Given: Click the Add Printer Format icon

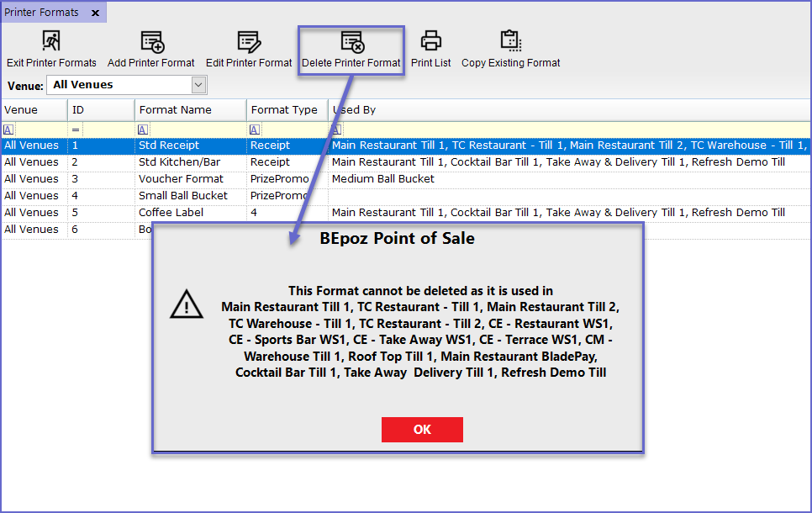Looking at the screenshot, I should 151,41.
